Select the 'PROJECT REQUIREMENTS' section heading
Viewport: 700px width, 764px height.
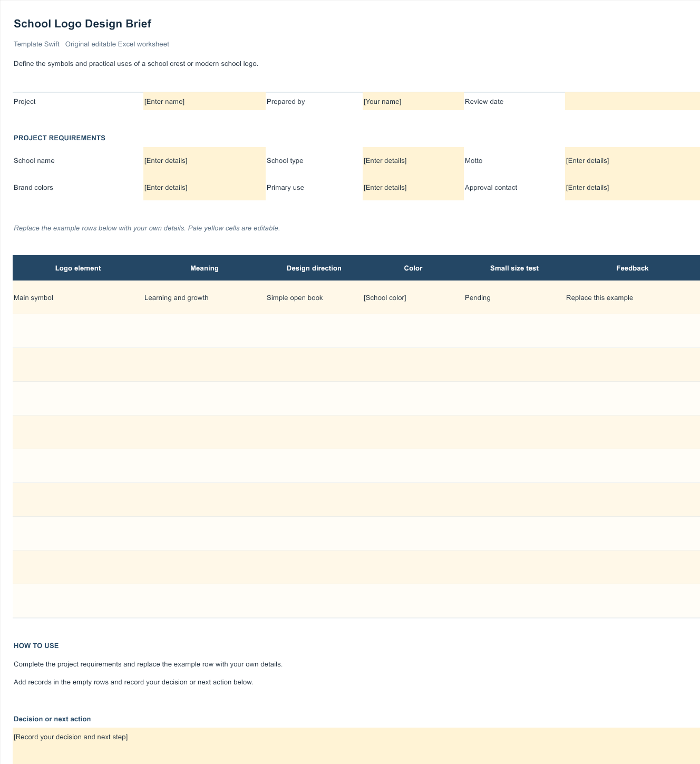pos(60,138)
